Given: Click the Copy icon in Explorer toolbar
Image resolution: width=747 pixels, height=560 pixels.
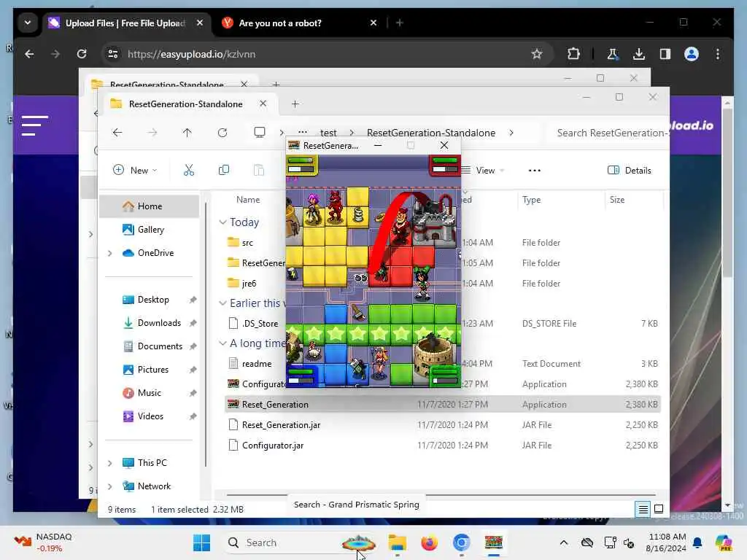Looking at the screenshot, I should [223, 170].
